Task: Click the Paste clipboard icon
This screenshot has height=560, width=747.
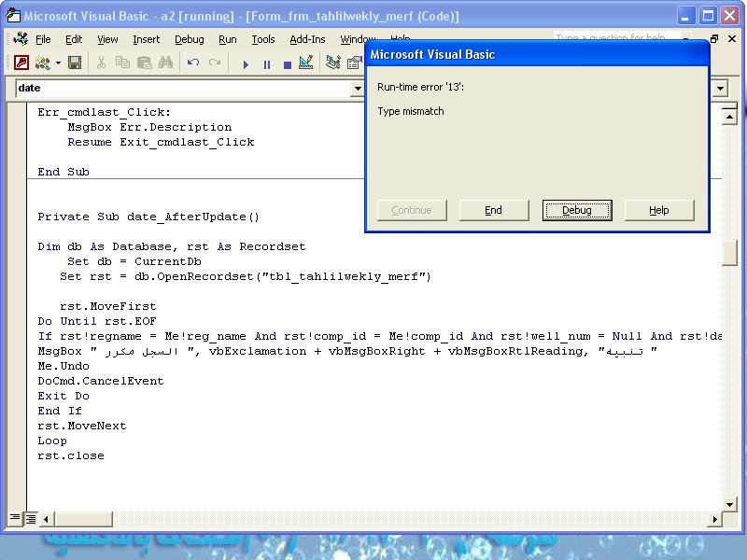Action: click(x=144, y=63)
